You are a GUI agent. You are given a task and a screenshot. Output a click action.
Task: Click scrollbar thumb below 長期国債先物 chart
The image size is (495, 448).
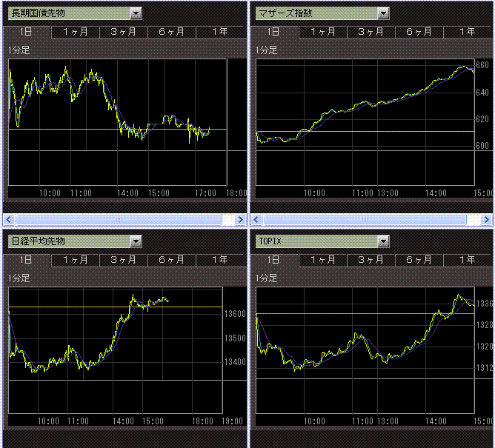119,219
